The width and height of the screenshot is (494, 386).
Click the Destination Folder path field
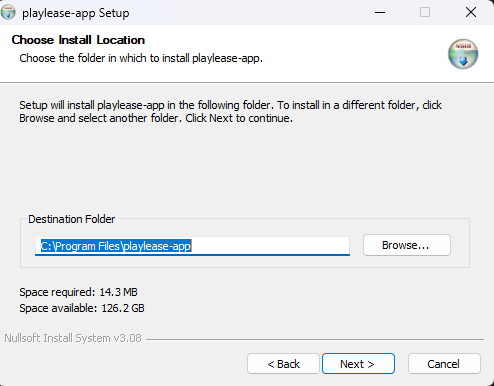pos(192,246)
